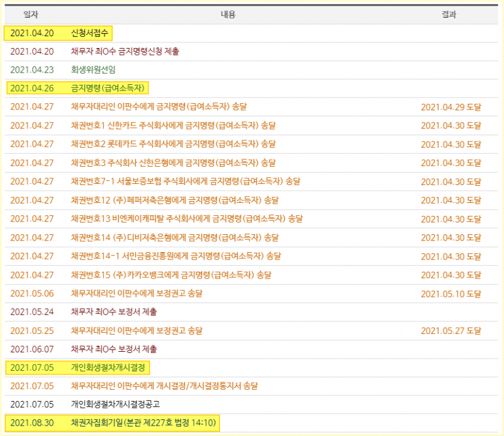Select the 채권자집회기일(본관 제227호 법정 14:10) entry
This screenshot has width=504, height=436.
coord(143,422)
